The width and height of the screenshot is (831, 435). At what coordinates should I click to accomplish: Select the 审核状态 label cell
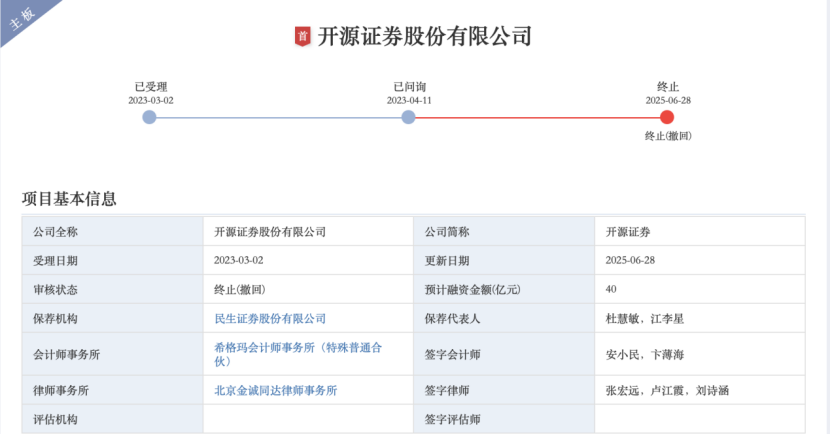(112, 289)
